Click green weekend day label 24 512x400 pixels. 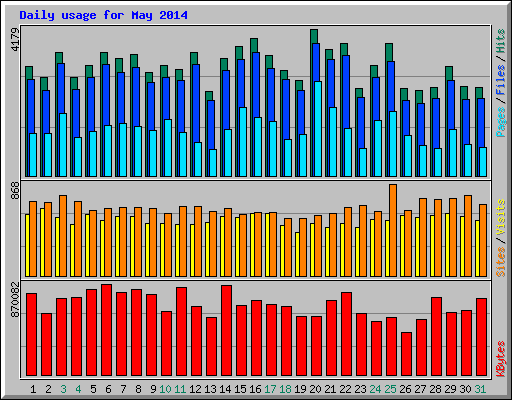coord(375,389)
